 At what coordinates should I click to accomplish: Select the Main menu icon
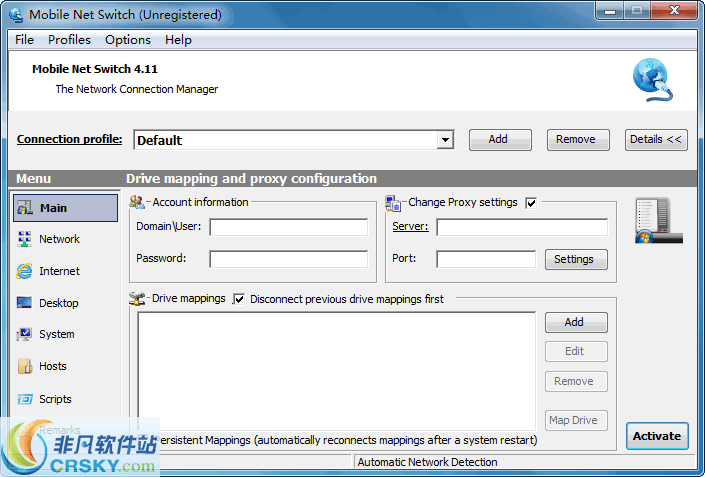(25, 208)
